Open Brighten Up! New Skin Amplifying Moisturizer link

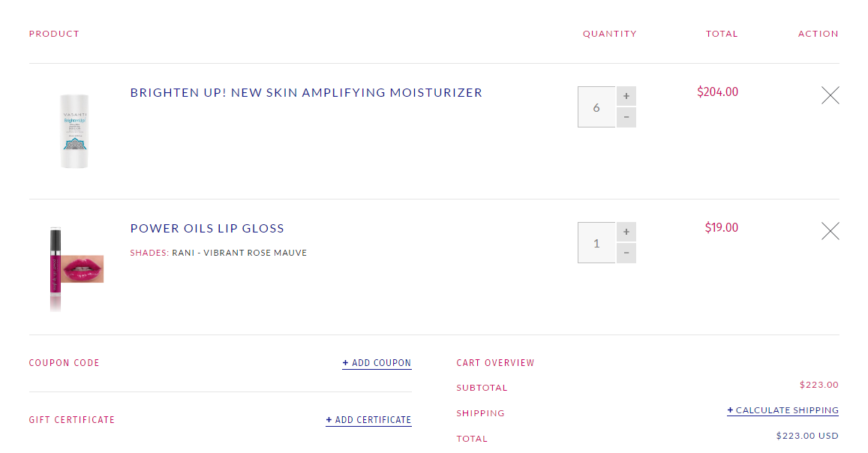click(306, 93)
